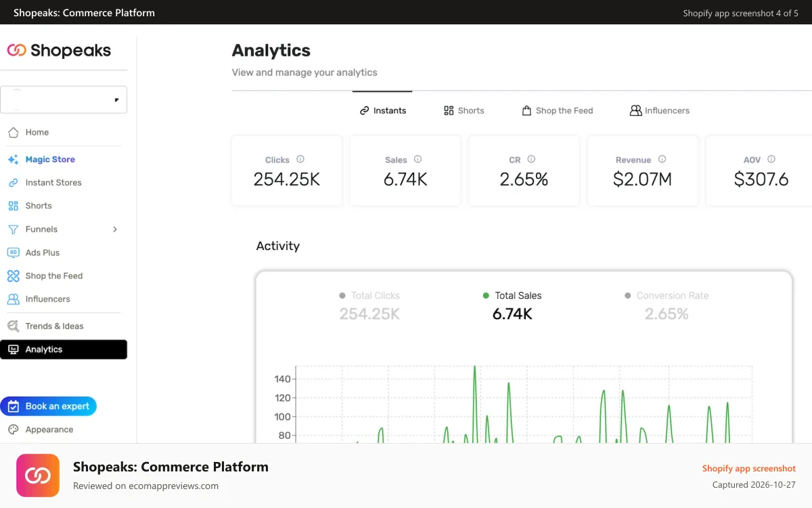
Task: Switch to the Shorts analytics tab
Action: pos(464,110)
